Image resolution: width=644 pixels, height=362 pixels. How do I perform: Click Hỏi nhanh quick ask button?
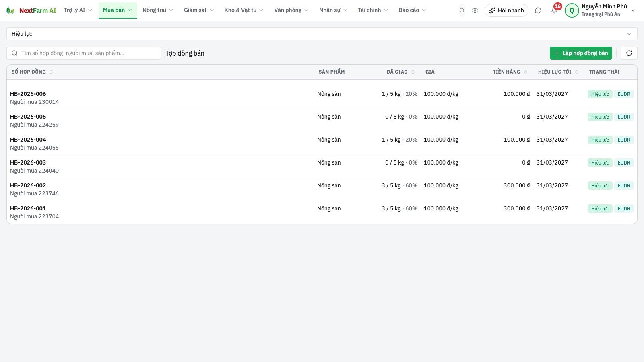click(x=506, y=10)
